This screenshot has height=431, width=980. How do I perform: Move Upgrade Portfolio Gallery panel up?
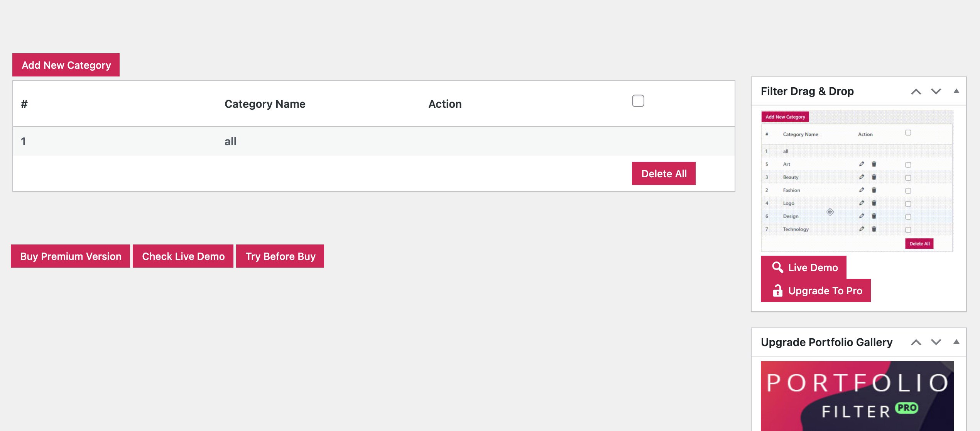pos(916,342)
